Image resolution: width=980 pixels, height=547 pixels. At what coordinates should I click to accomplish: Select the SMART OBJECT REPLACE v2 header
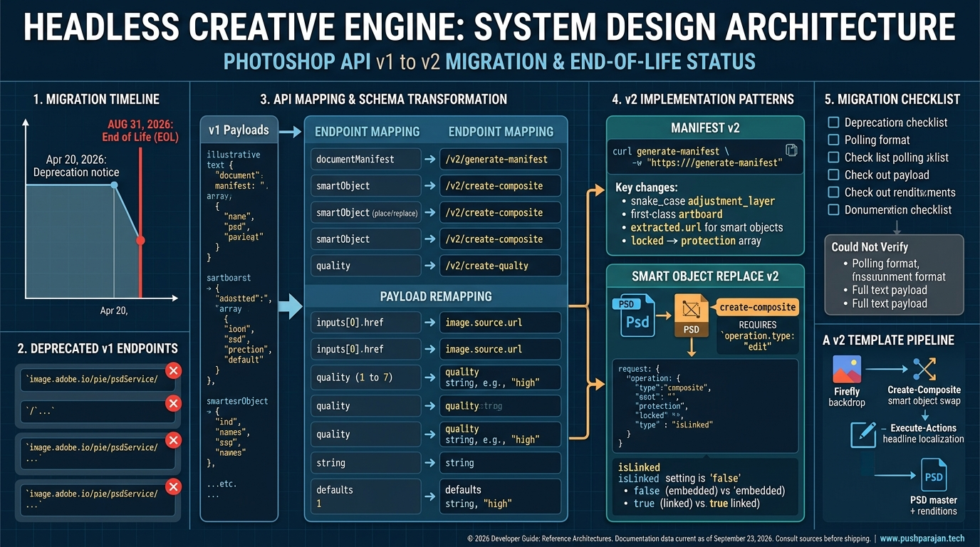[705, 276]
